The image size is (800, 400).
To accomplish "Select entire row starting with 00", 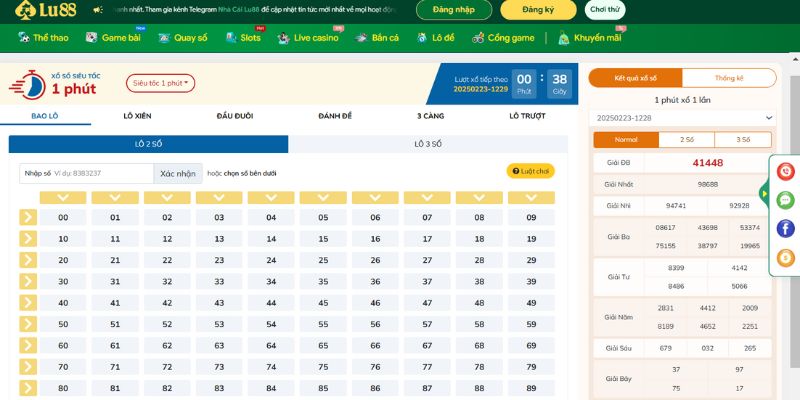I will tap(27, 217).
